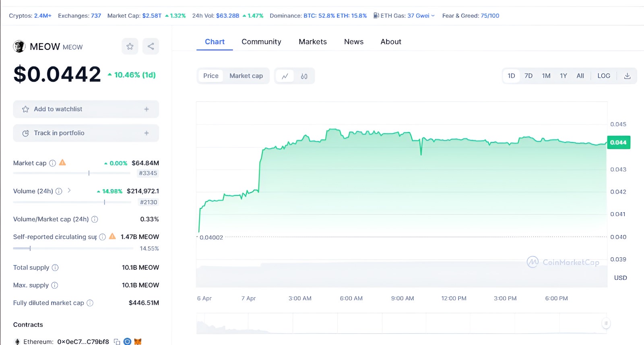Enable LOG scale on chart

pyautogui.click(x=603, y=76)
